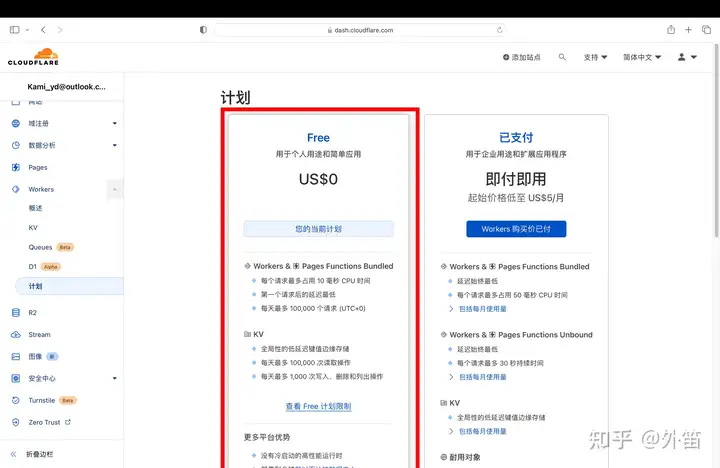Image resolution: width=720 pixels, height=468 pixels.
Task: Collapse the Workers menu arrow
Action: 115,189
